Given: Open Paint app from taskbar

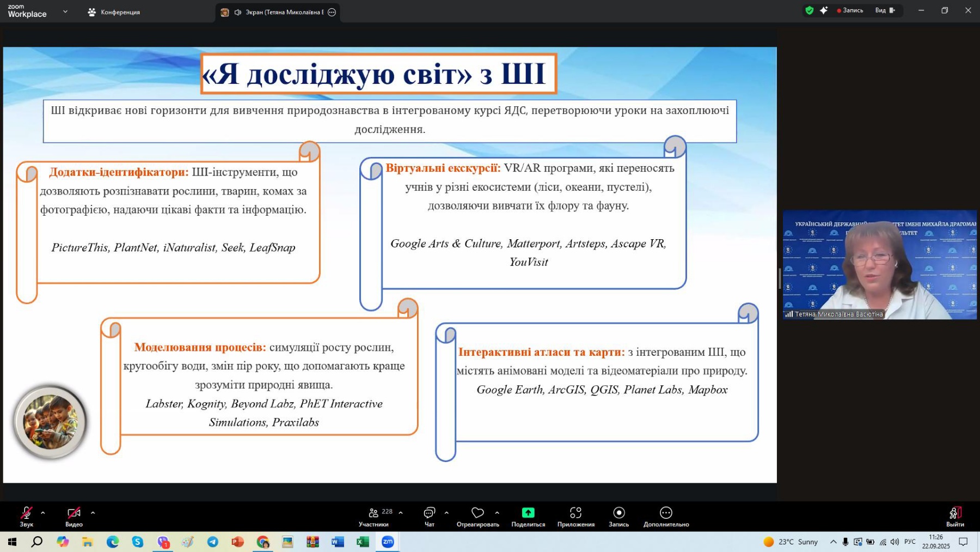Looking at the screenshot, I should pyautogui.click(x=188, y=542).
